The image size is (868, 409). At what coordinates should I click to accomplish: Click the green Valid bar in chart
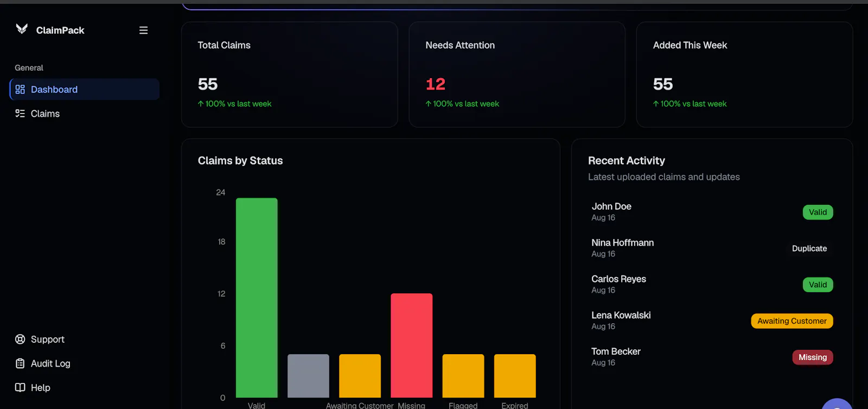pos(257,298)
